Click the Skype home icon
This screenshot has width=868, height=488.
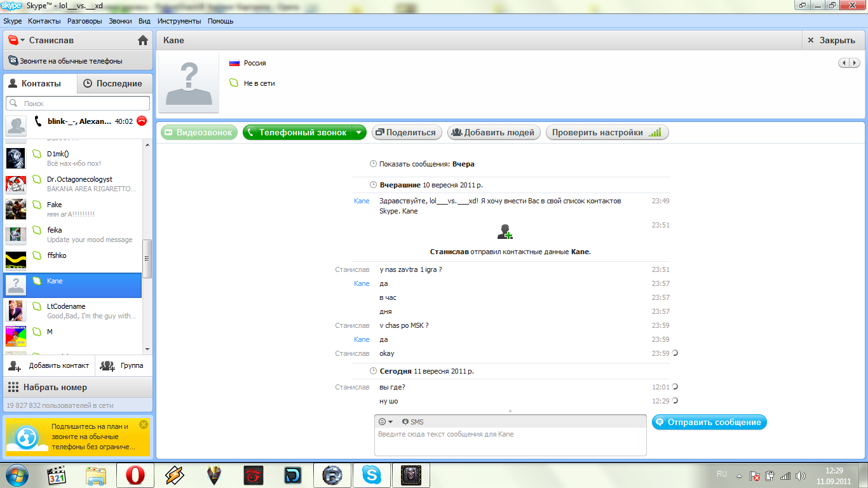tap(143, 40)
